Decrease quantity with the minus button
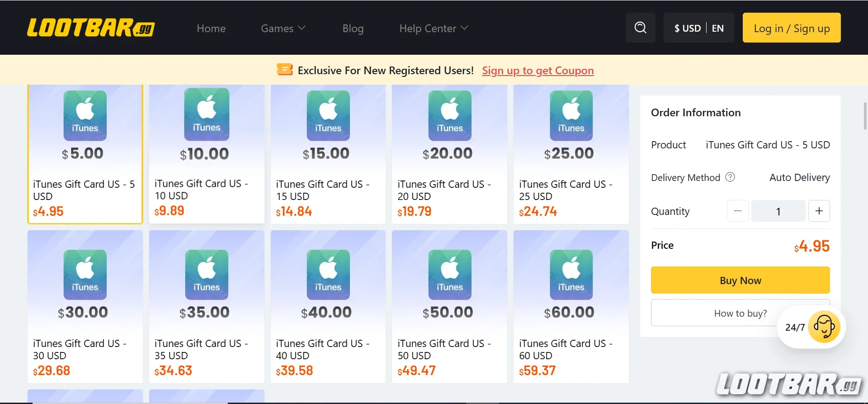 pyautogui.click(x=737, y=211)
